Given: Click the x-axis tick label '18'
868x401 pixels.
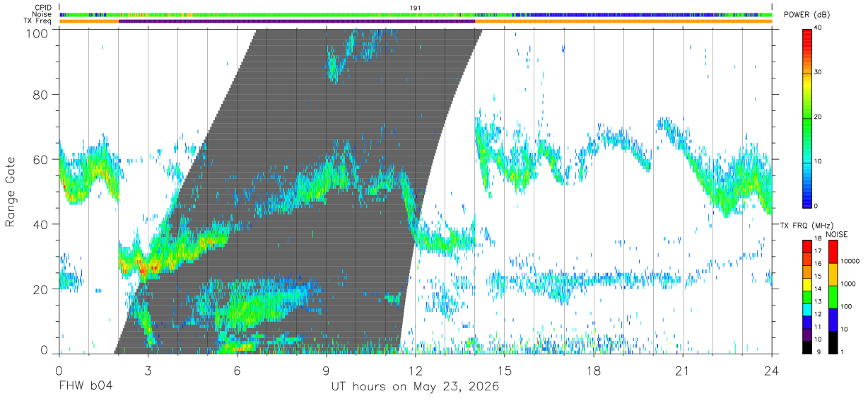Looking at the screenshot, I should (x=593, y=371).
